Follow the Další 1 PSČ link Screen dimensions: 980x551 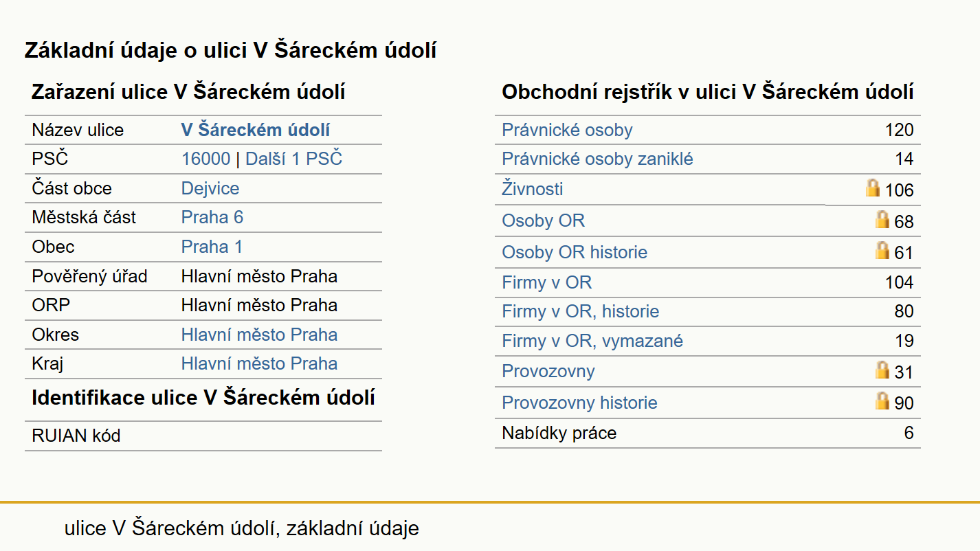tap(293, 159)
